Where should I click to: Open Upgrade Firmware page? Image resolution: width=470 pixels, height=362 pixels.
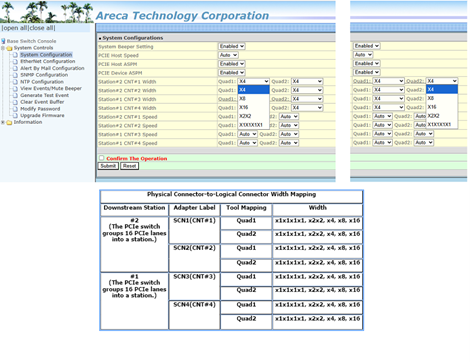tap(42, 116)
